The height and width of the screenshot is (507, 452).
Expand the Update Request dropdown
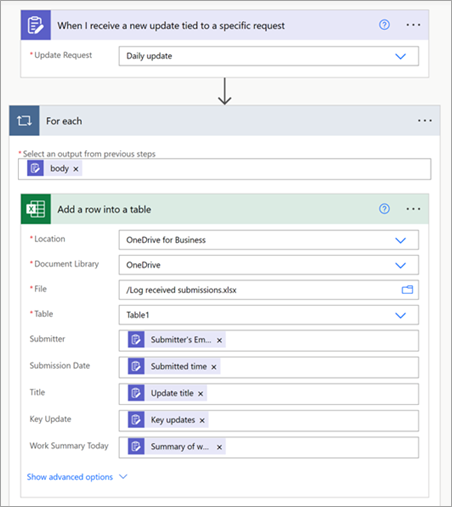400,56
